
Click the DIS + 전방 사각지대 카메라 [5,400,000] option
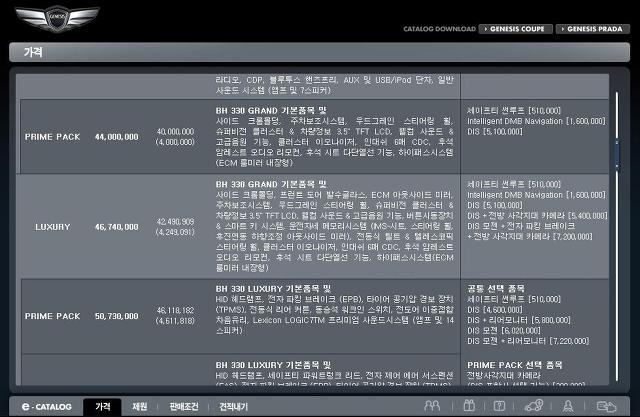pos(537,216)
